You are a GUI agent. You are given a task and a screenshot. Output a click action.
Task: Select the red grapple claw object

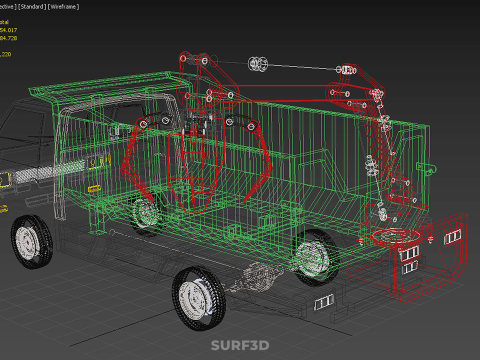(x=197, y=163)
